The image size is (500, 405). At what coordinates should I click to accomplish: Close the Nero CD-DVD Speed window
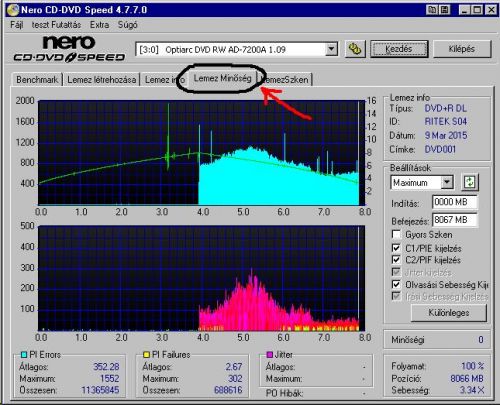(x=491, y=10)
